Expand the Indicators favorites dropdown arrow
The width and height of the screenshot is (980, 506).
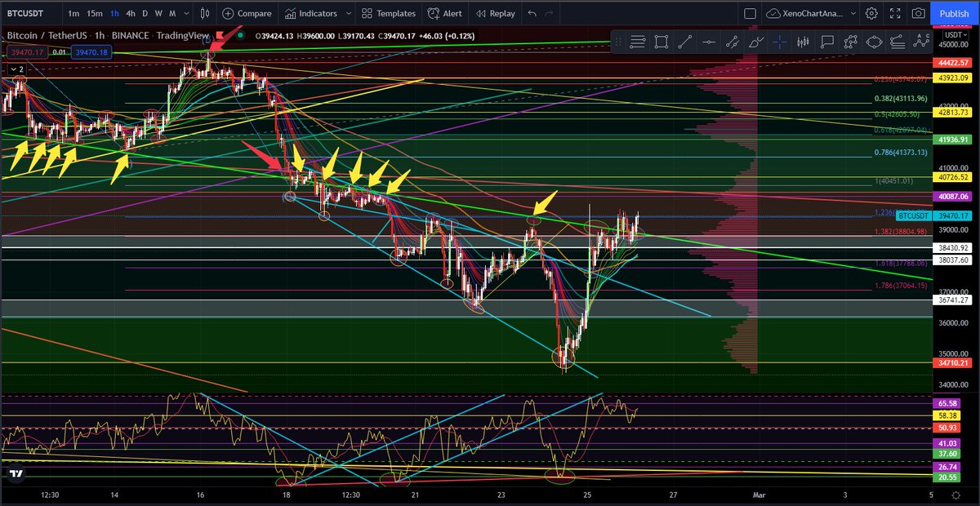pos(347,13)
